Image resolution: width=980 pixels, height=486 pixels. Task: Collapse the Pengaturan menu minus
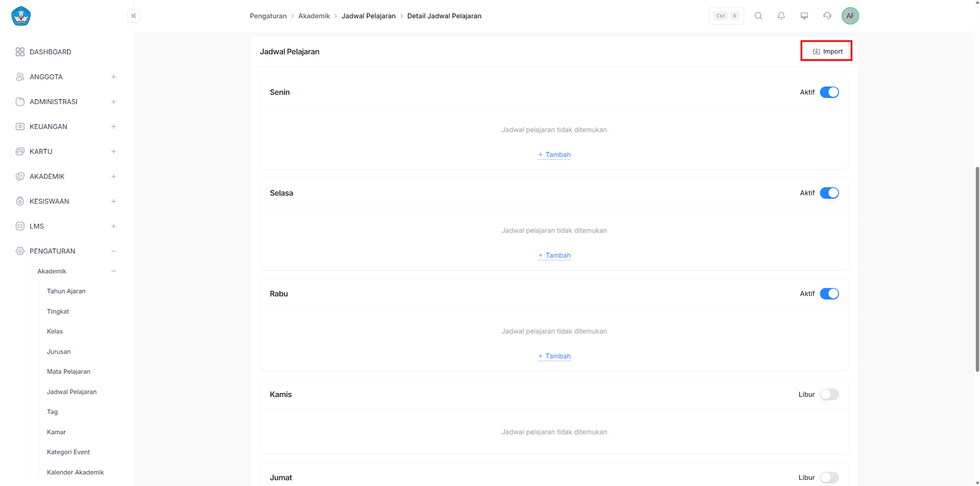[x=113, y=251]
